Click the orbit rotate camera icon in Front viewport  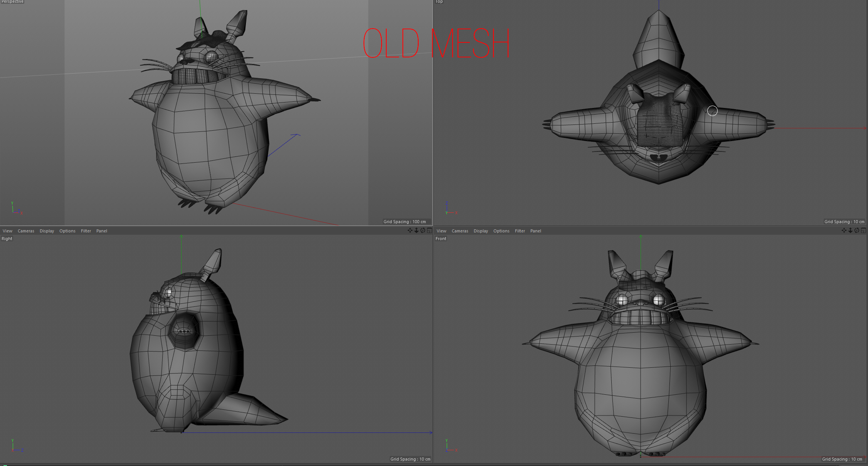(857, 230)
